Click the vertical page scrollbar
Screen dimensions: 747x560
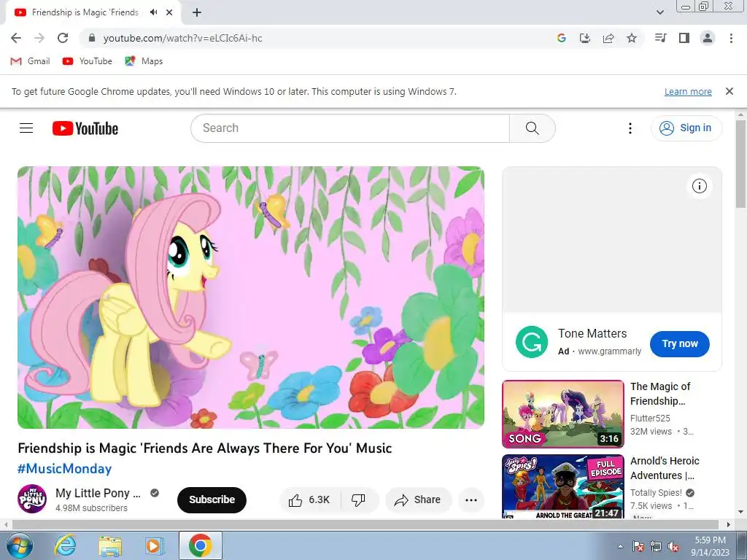click(741, 164)
